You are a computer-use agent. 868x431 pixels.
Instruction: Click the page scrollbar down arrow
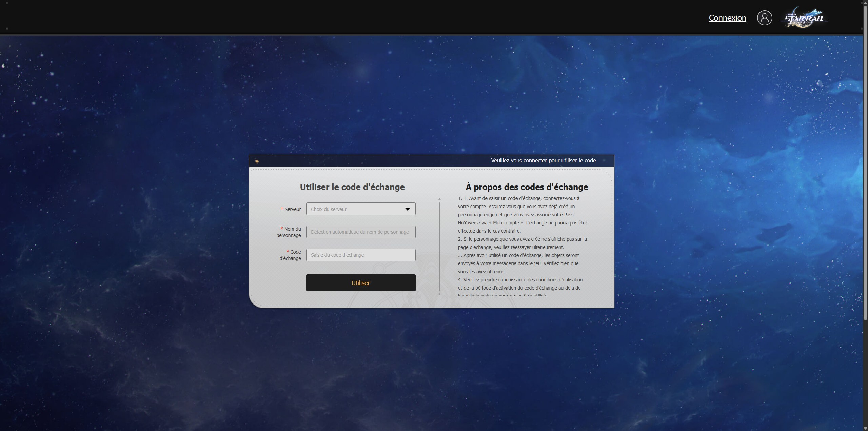pyautogui.click(x=865, y=429)
